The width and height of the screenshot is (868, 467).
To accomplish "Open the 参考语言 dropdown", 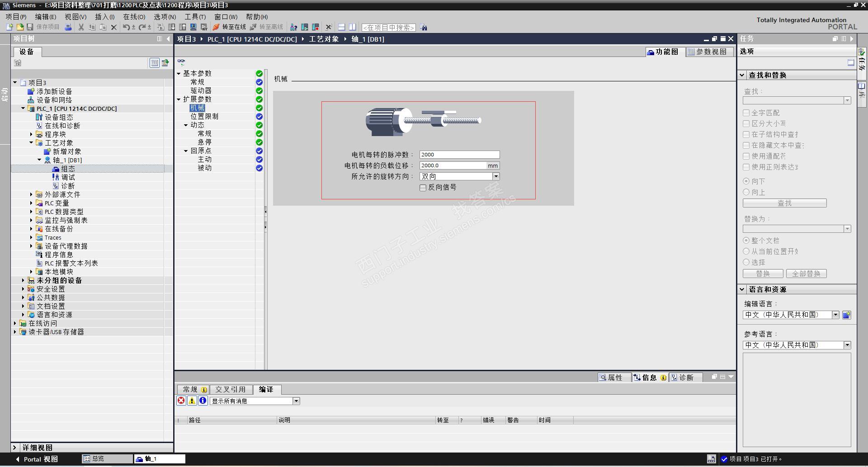I will tap(847, 345).
